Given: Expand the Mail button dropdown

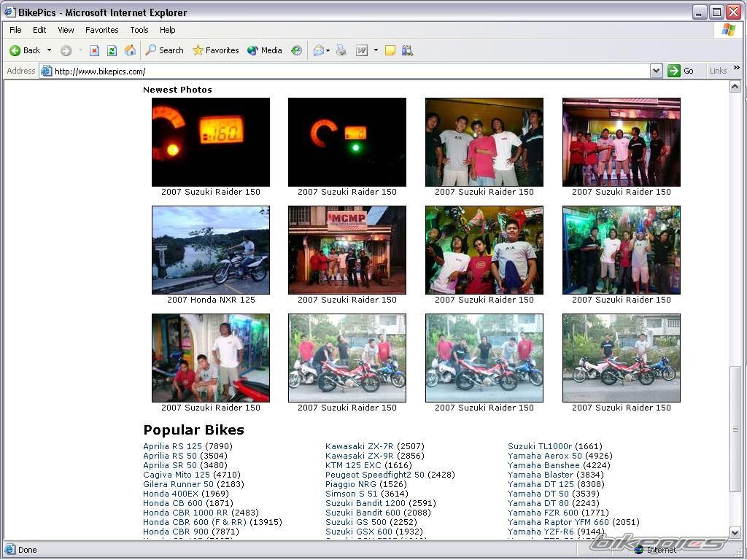Looking at the screenshot, I should (328, 50).
